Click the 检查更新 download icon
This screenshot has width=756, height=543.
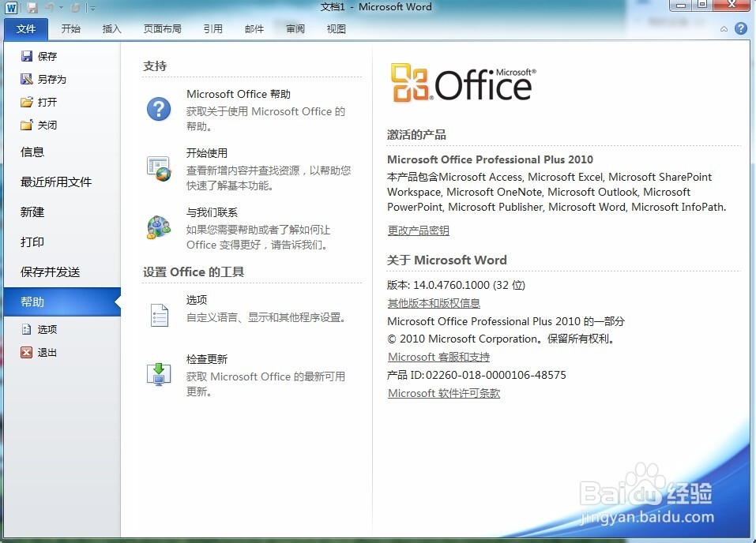(x=159, y=374)
